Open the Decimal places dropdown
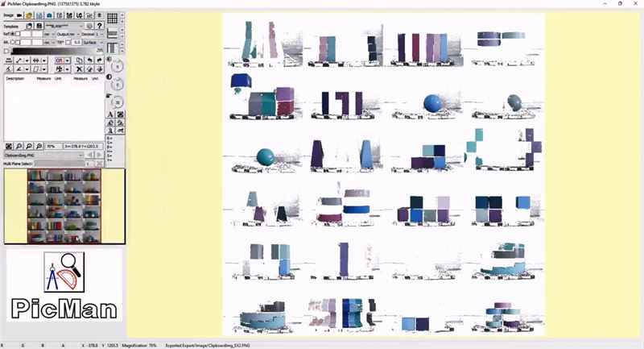Viewport: 644px width, 349px height. tap(100, 34)
